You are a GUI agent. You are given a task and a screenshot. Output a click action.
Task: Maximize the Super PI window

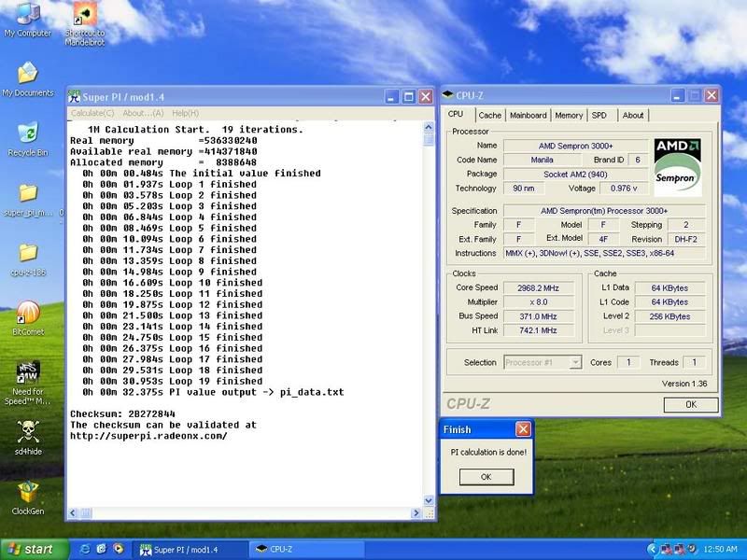408,97
